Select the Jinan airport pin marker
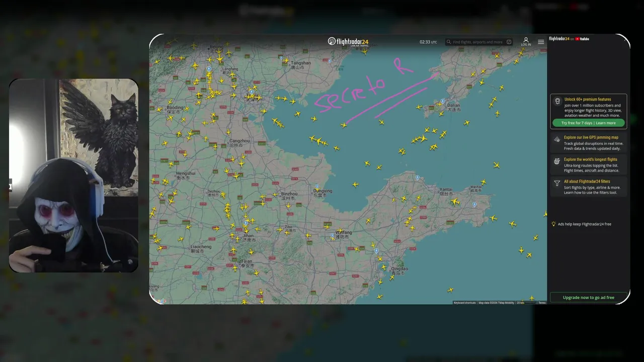Screen dimensions: 644x362 246,222
